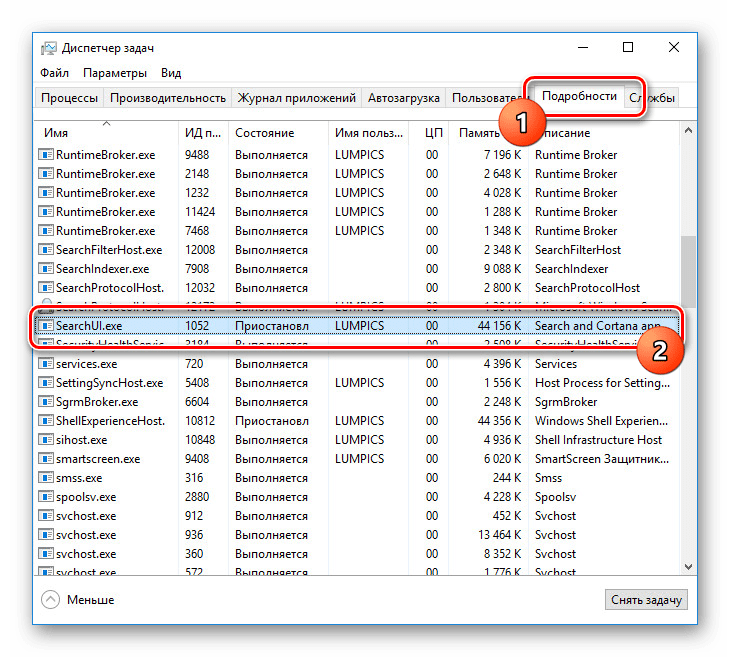This screenshot has width=730, height=657.
Task: Click the smss.exe process icon
Action: point(46,478)
